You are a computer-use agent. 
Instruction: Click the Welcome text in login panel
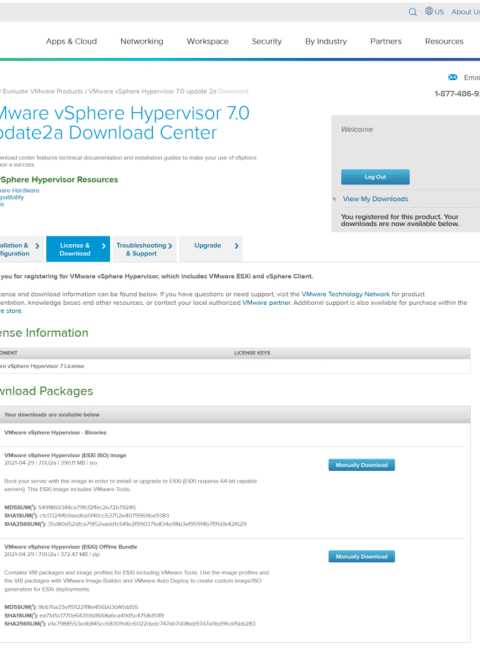click(357, 129)
